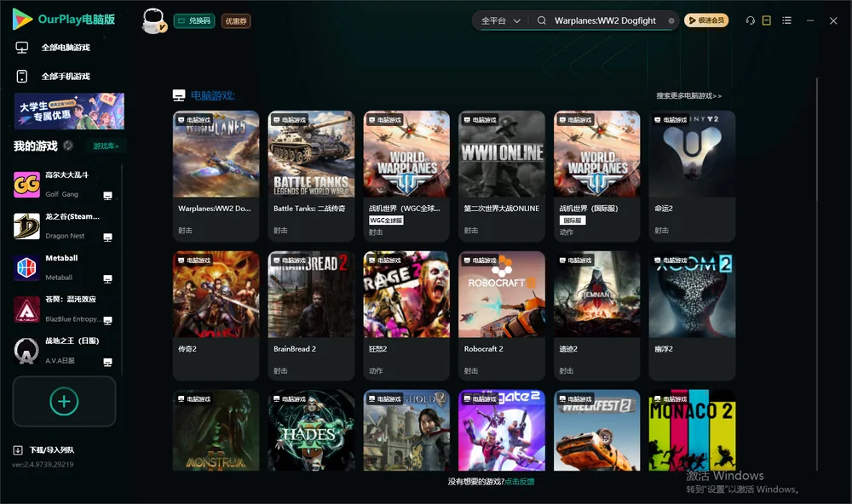Clear the search text with the x icon

(x=671, y=20)
